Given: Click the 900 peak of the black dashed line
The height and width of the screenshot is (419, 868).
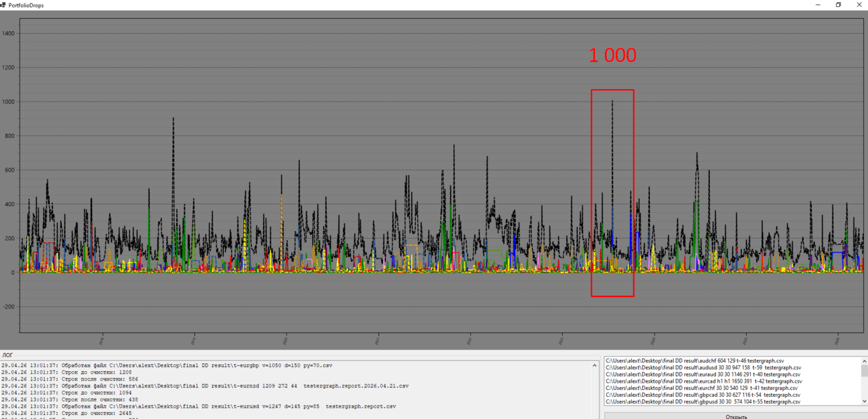Looking at the screenshot, I should [174, 119].
